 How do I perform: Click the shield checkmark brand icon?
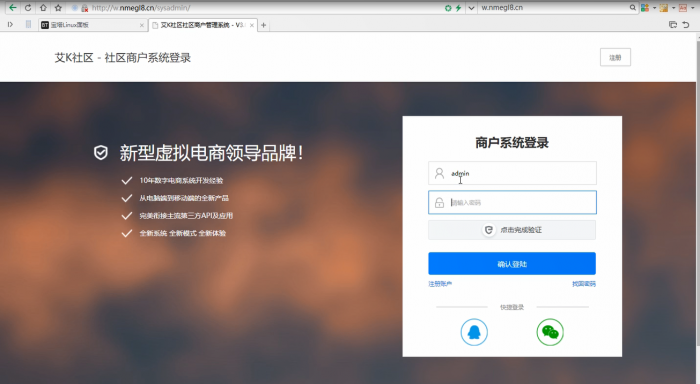[x=101, y=153]
